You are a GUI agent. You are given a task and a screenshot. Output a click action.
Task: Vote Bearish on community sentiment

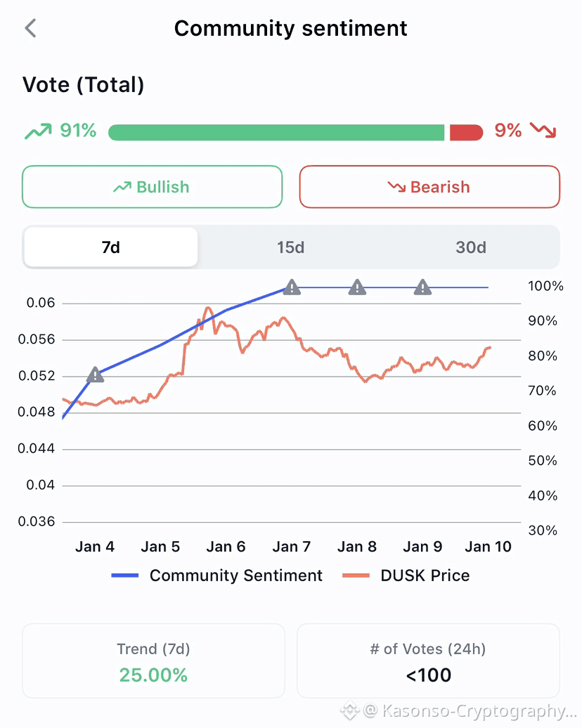[429, 187]
